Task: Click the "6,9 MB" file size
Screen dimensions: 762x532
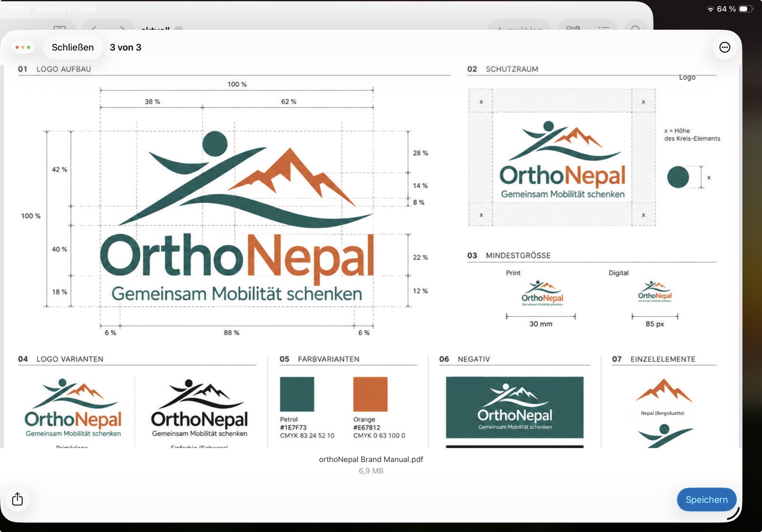Action: [371, 471]
